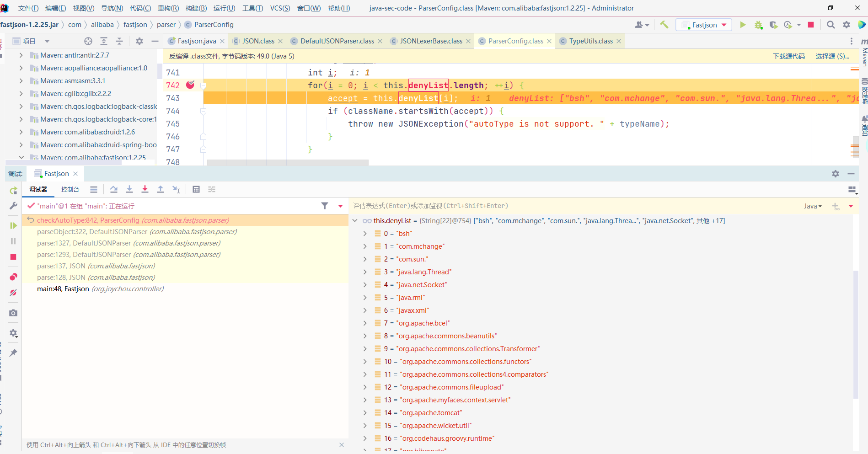The image size is (868, 454).
Task: Add expression to watches plus icon
Action: [x=836, y=206]
